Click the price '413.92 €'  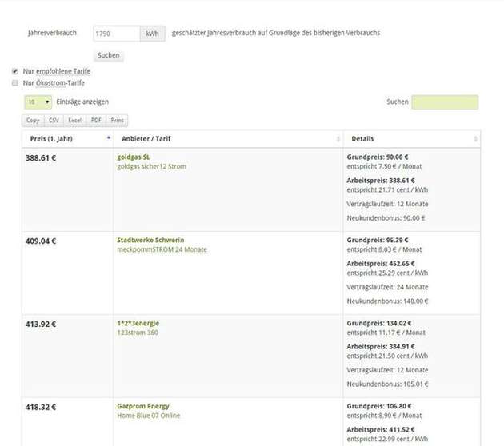(41, 325)
